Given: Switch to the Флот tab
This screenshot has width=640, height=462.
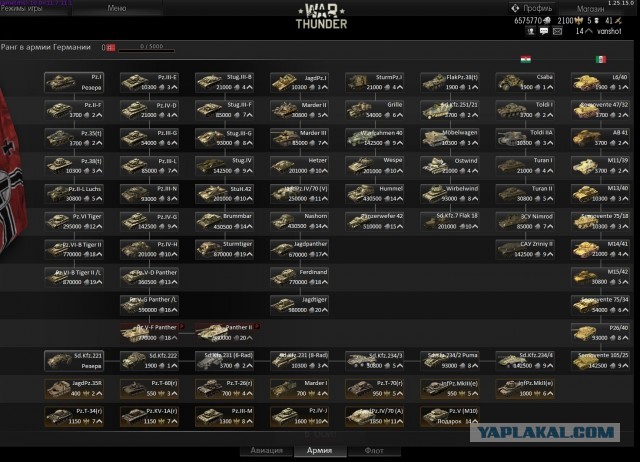Looking at the screenshot, I should (x=374, y=451).
